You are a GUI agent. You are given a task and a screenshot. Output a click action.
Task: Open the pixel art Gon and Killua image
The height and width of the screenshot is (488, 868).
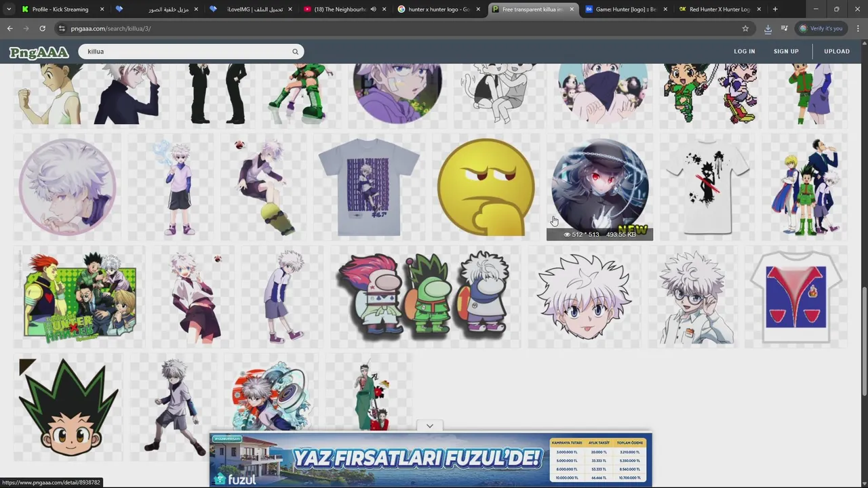click(x=709, y=94)
